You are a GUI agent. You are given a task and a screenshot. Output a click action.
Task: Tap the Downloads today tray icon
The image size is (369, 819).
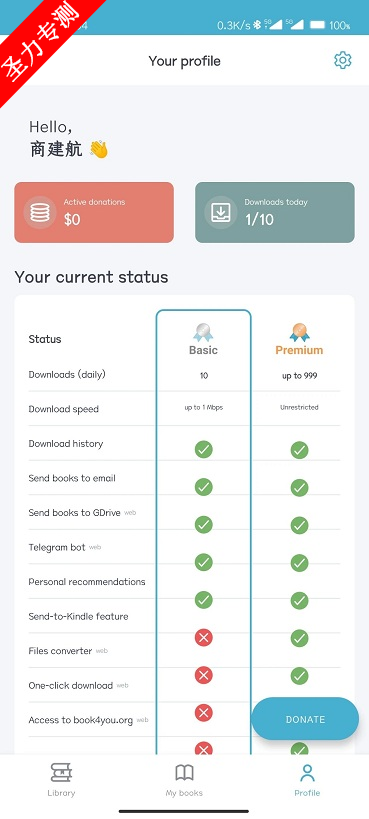coord(221,213)
